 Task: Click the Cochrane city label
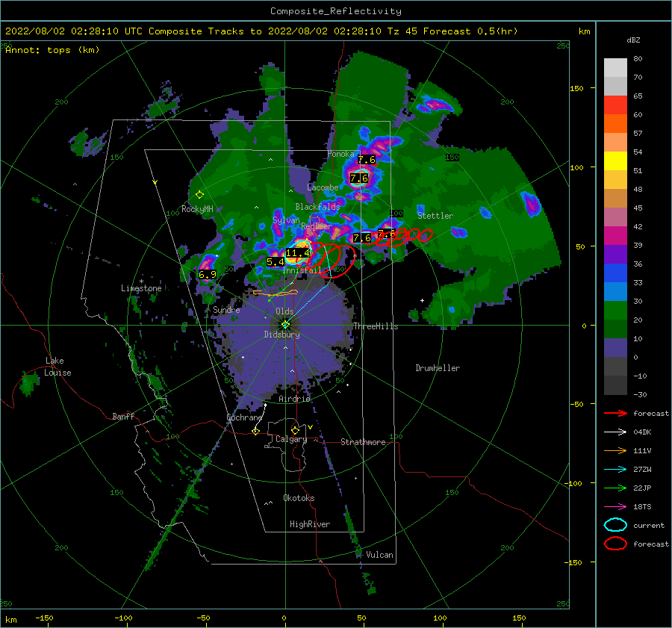click(x=244, y=417)
